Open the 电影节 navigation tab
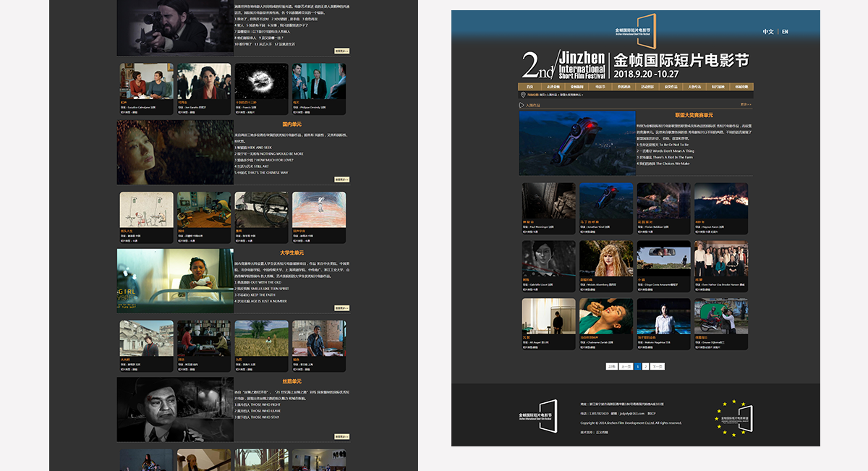Screen dimensions: 868x471 (x=600, y=87)
